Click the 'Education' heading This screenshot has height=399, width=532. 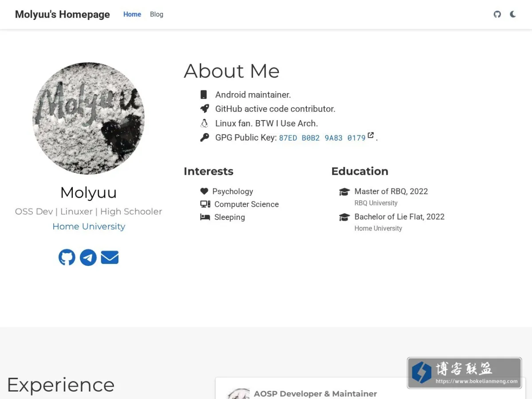360,171
